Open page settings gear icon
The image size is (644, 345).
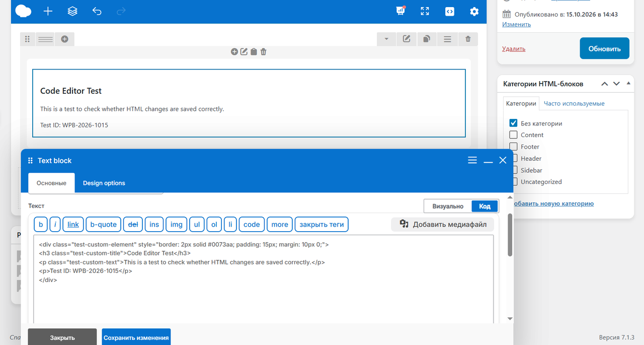click(474, 11)
